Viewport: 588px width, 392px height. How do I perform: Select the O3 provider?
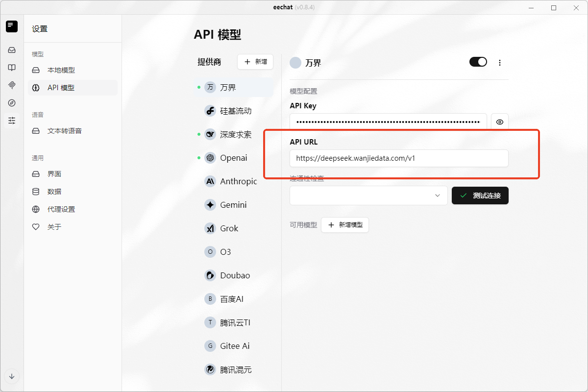[x=234, y=252]
